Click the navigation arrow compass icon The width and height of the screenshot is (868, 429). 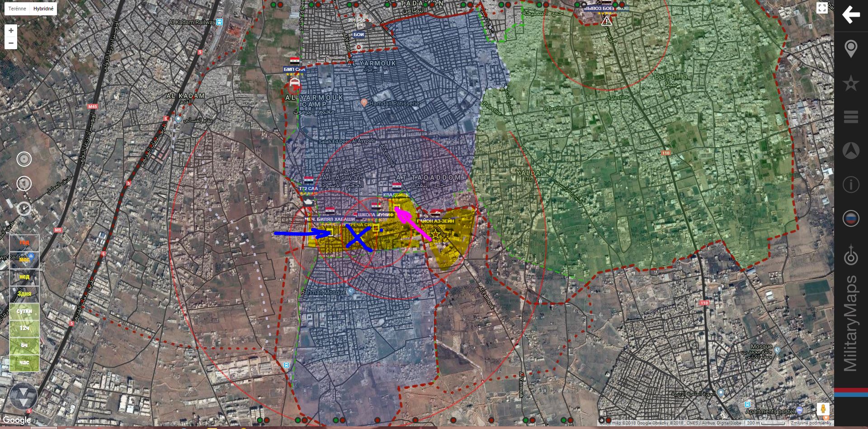coord(851,151)
